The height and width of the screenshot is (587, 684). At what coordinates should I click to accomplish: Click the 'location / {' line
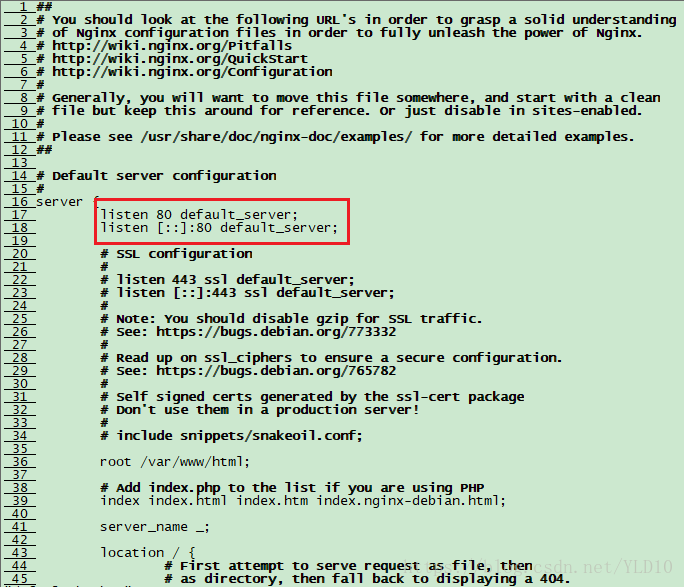point(148,553)
